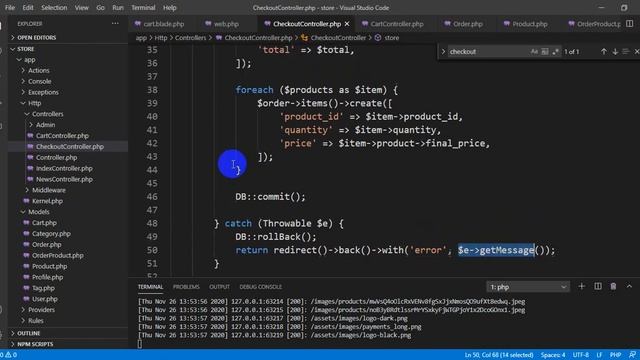Go to previous find match arrow
Image resolution: width=640 pixels, height=360 pixels.
(x=604, y=51)
